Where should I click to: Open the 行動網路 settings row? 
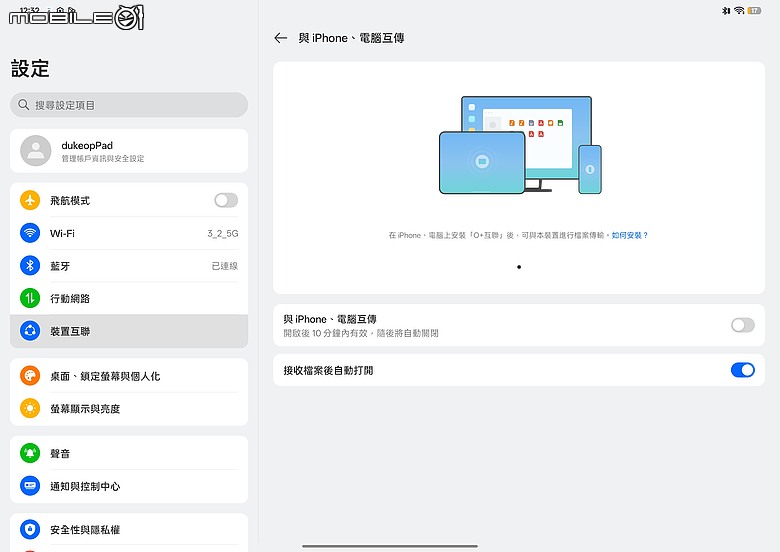(x=129, y=298)
